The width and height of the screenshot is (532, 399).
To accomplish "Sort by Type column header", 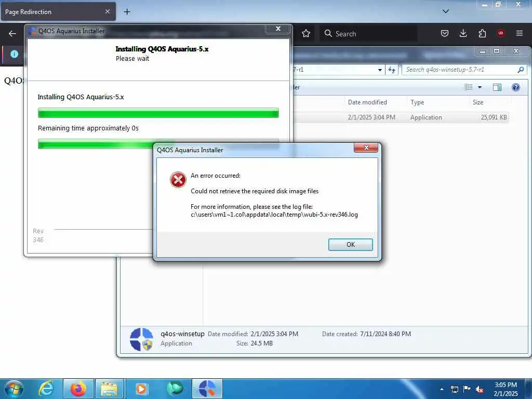I will 437,102.
